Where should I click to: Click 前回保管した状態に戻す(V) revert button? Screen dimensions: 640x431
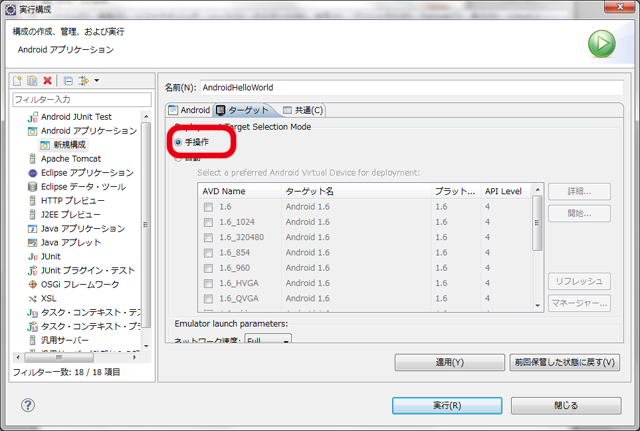coord(564,362)
